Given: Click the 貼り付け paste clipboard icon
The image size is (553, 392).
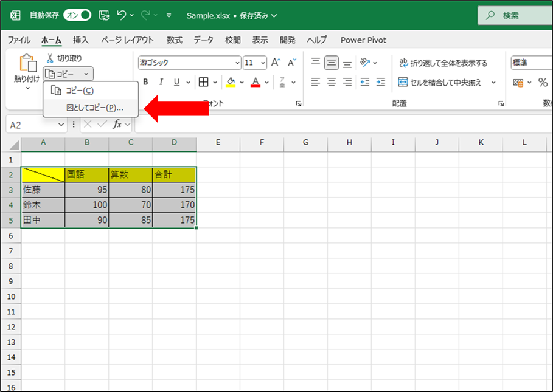Looking at the screenshot, I should pyautogui.click(x=27, y=63).
